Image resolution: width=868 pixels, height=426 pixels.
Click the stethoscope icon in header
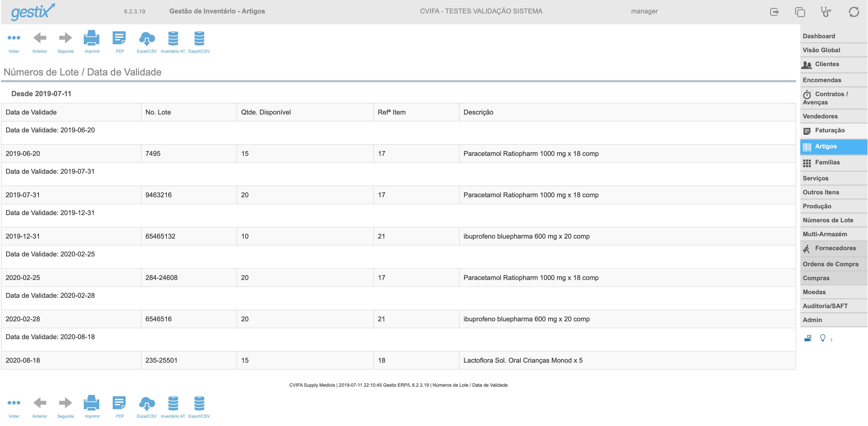point(826,12)
